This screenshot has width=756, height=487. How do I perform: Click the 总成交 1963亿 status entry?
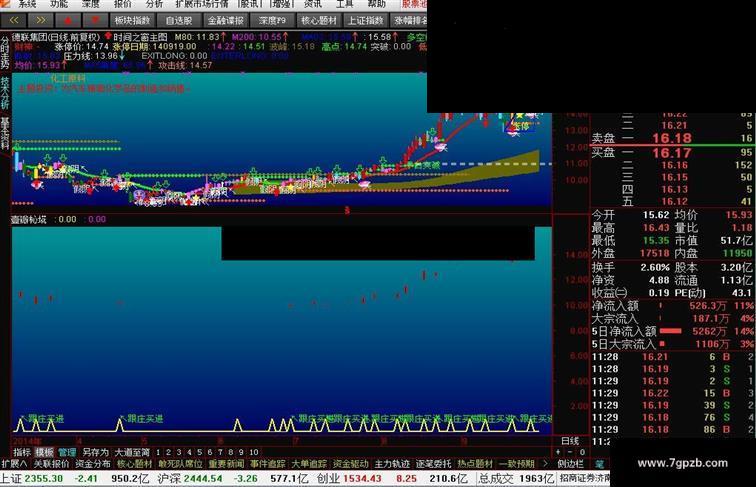(x=515, y=479)
